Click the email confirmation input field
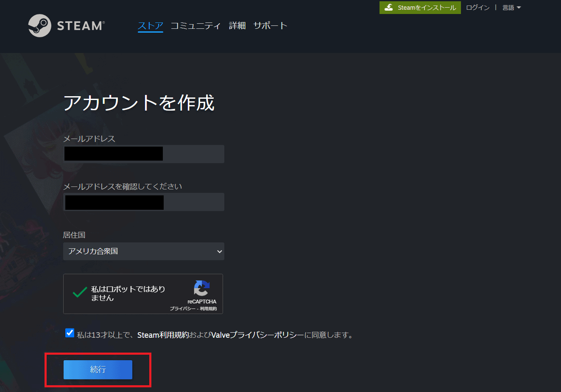Viewport: 561px width, 392px height. tap(144, 202)
